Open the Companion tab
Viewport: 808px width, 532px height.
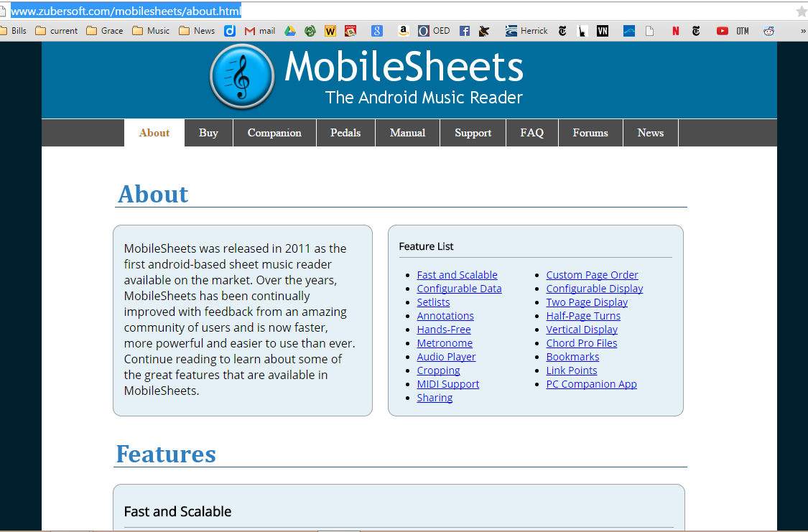pos(274,133)
